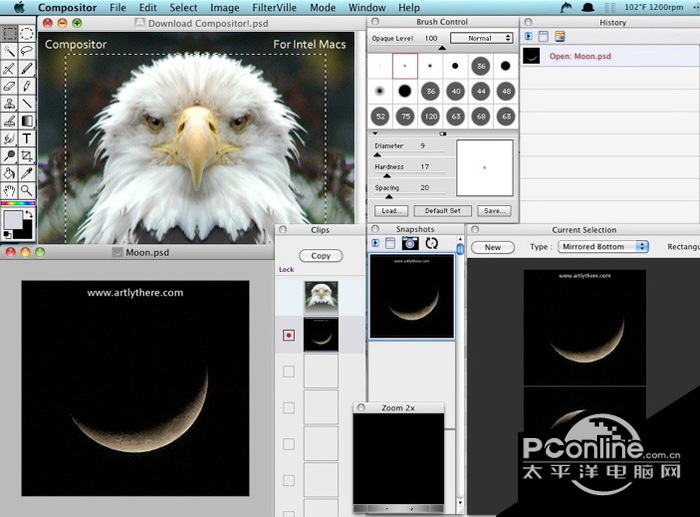Viewport: 700px width, 517px height.
Task: Toggle lock on the moon clip
Action: click(x=289, y=336)
